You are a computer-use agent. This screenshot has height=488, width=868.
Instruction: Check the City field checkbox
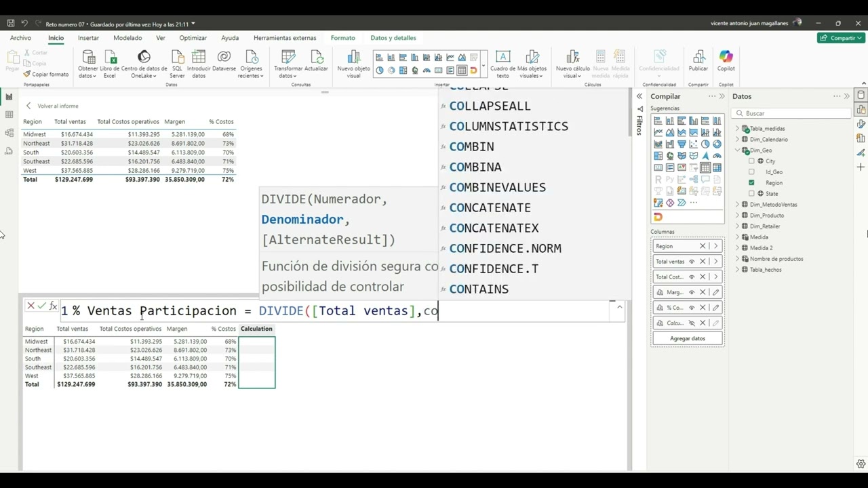point(751,161)
